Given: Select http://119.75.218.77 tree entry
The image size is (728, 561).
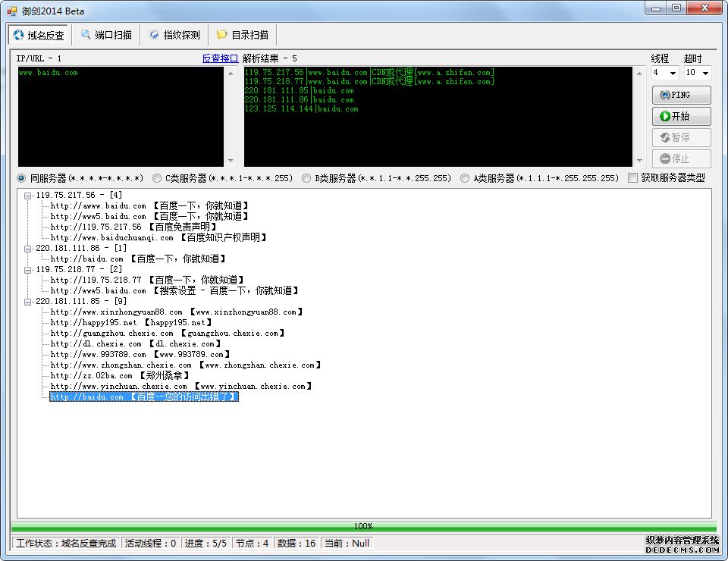Looking at the screenshot, I should click(x=147, y=280).
